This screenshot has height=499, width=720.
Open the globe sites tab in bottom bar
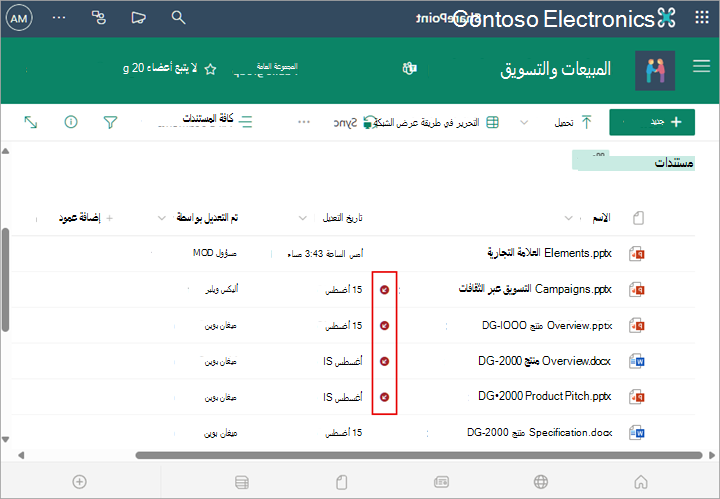(541, 482)
